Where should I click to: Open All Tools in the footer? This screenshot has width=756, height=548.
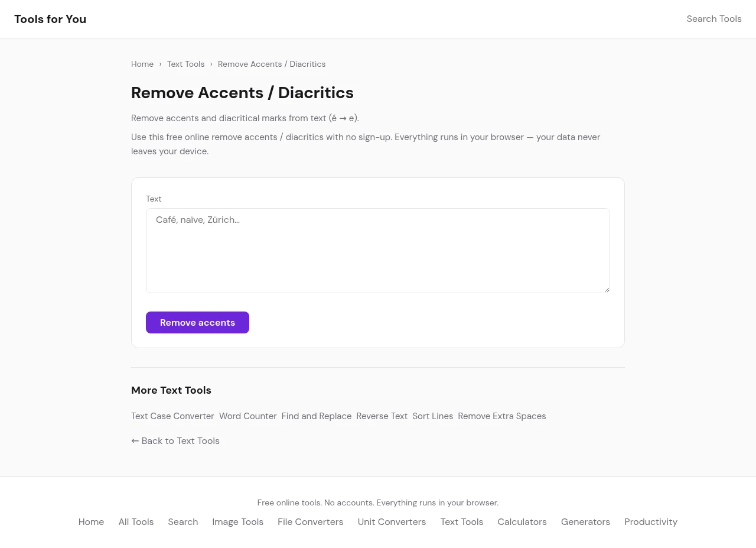point(136,522)
